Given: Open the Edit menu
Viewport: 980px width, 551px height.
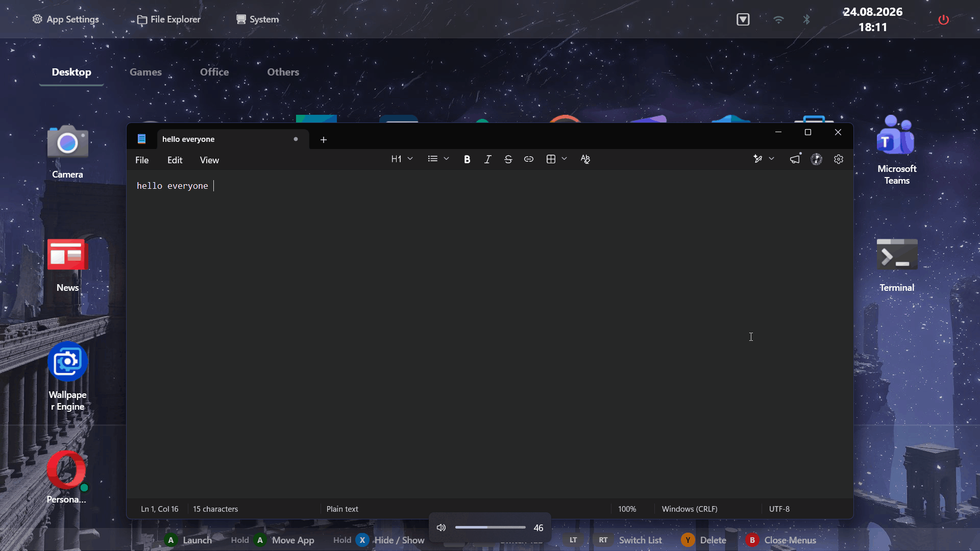Looking at the screenshot, I should point(175,160).
